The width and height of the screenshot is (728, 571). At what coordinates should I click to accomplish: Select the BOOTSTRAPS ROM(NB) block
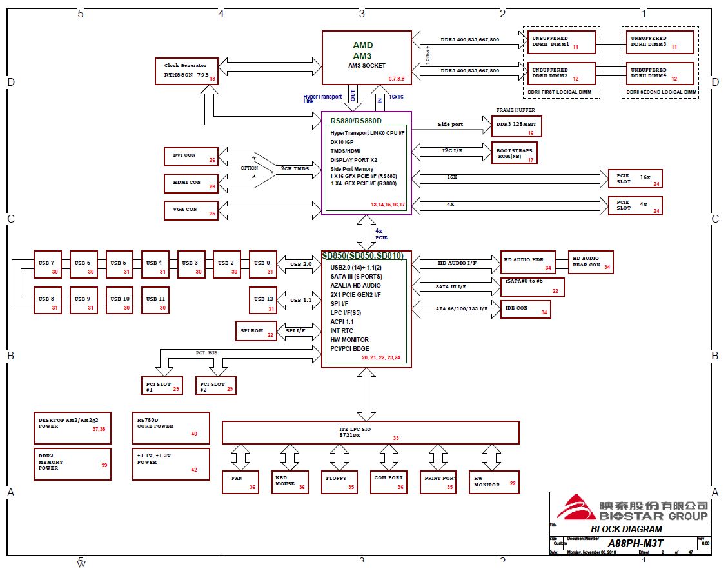coord(514,153)
